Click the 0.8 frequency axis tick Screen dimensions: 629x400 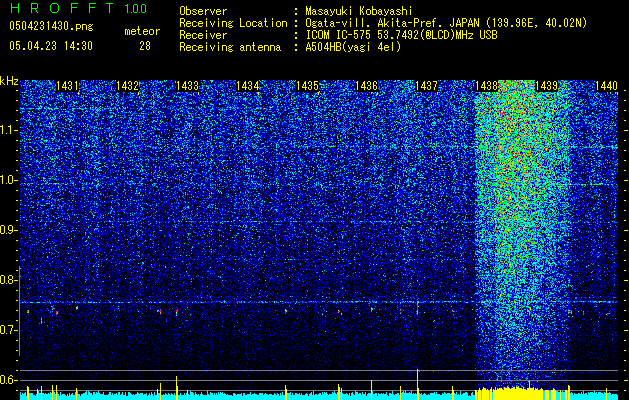click(x=9, y=280)
